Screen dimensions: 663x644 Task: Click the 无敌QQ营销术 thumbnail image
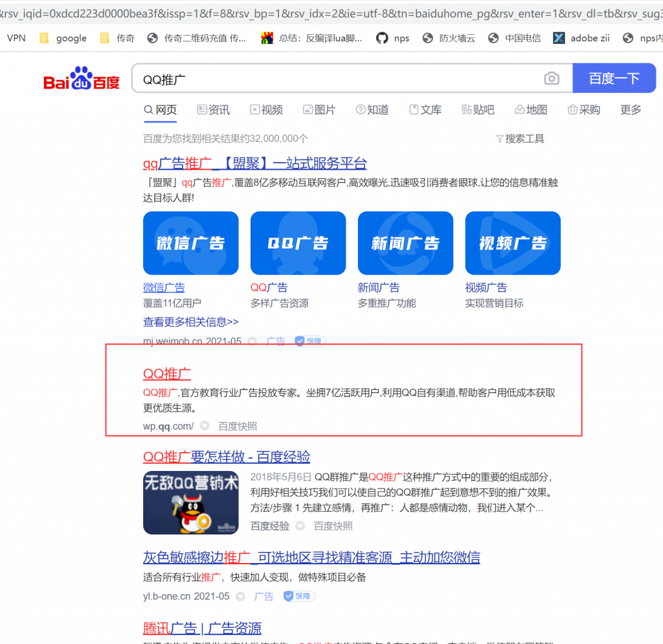tap(191, 502)
